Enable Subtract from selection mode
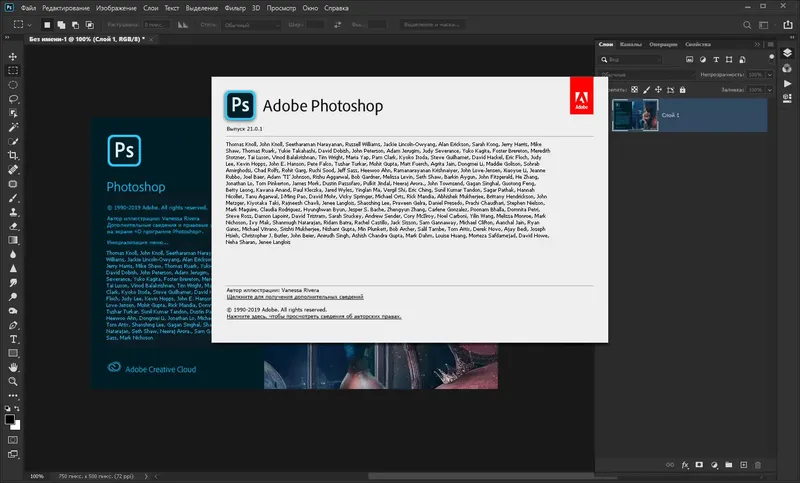Image resolution: width=800 pixels, height=483 pixels. coord(76,24)
